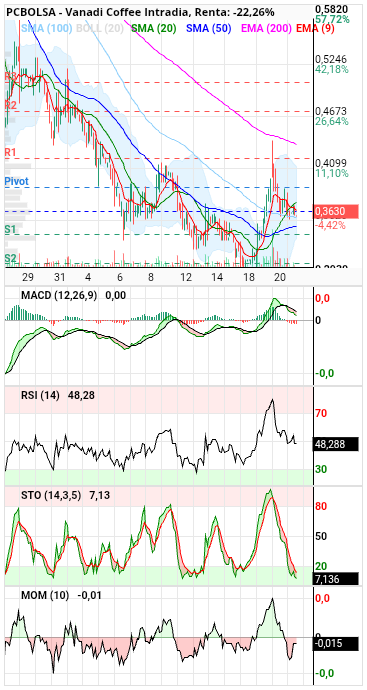Click the MOM (10) indicator title
The width and height of the screenshot is (367, 690).
pos(45,595)
